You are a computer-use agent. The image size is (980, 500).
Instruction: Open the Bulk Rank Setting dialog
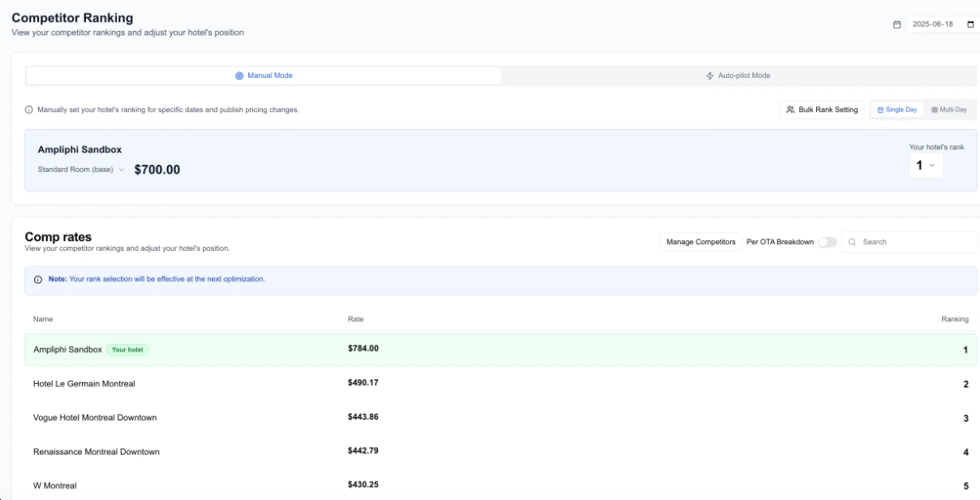click(822, 110)
